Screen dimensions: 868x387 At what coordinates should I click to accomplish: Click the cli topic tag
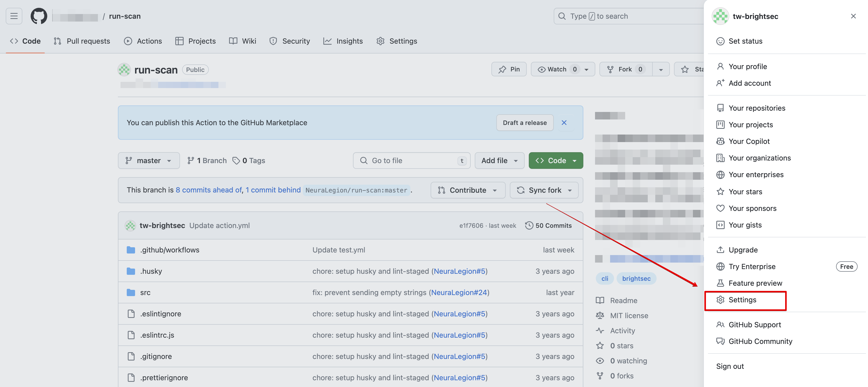[x=605, y=278]
